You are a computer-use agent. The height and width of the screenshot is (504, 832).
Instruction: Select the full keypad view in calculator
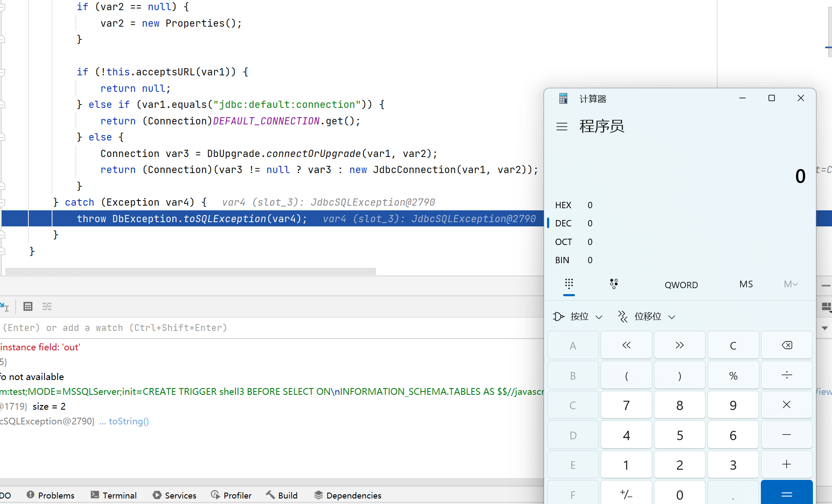(569, 284)
